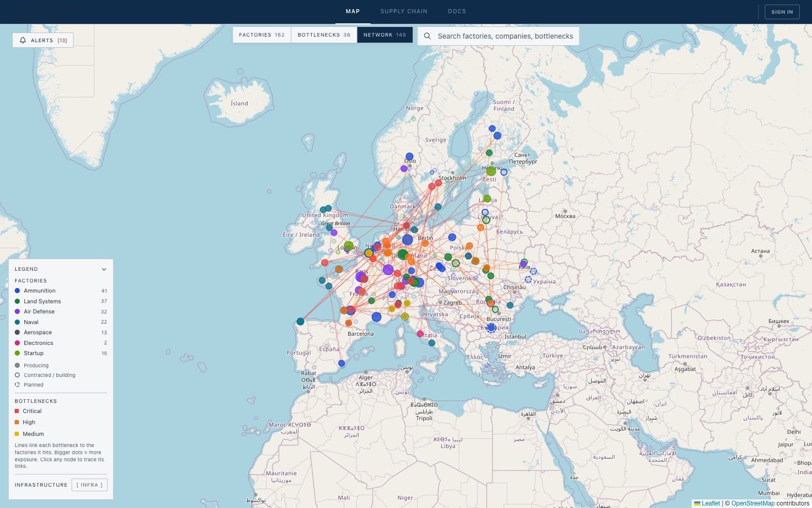Image resolution: width=812 pixels, height=508 pixels.
Task: Click Aerospace legend entry
Action: tap(61, 332)
